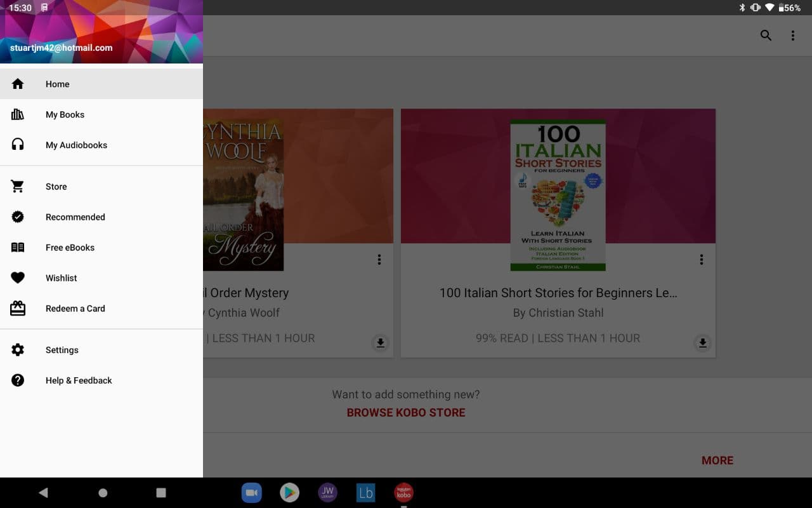Viewport: 812px width, 508px height.
Task: Open options for Mail Order Mystery card
Action: 379,260
